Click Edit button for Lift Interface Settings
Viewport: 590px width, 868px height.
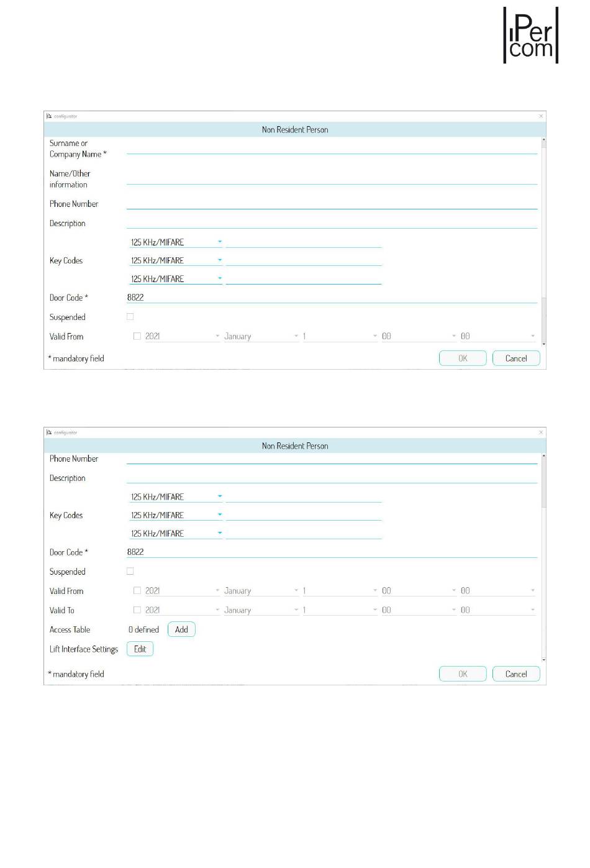coord(140,649)
